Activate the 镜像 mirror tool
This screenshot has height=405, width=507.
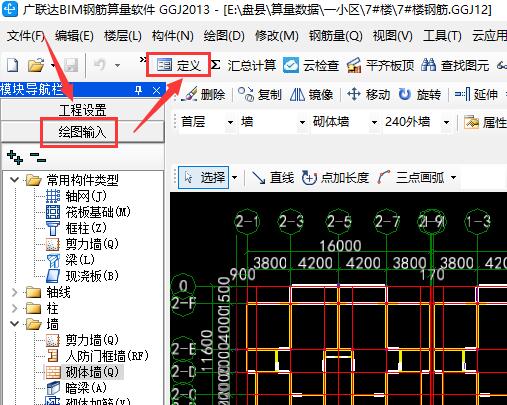(x=311, y=95)
